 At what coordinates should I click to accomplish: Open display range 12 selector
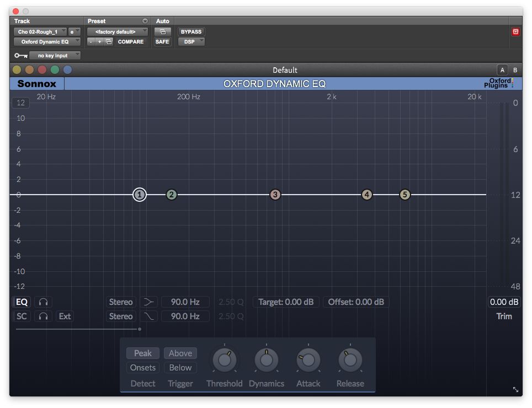coord(21,103)
